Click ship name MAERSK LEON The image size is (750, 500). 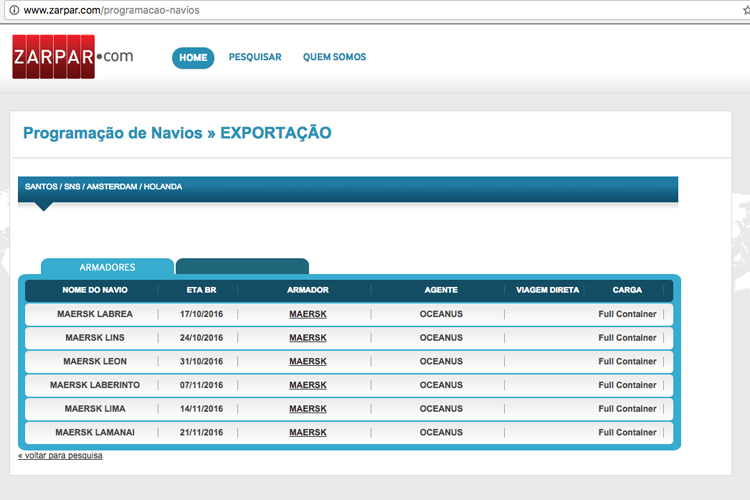coord(95,362)
